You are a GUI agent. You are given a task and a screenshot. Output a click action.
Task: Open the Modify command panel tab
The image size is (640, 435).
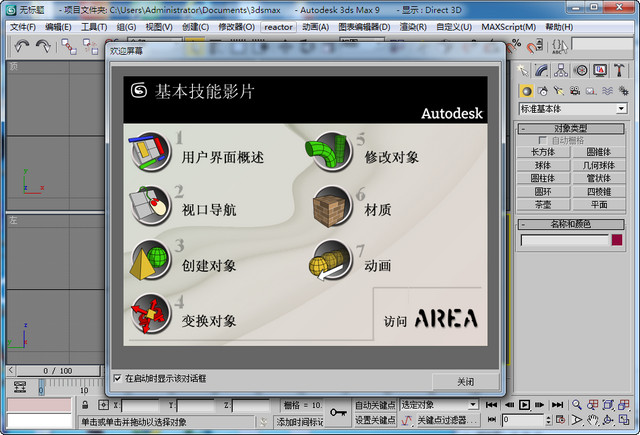541,70
